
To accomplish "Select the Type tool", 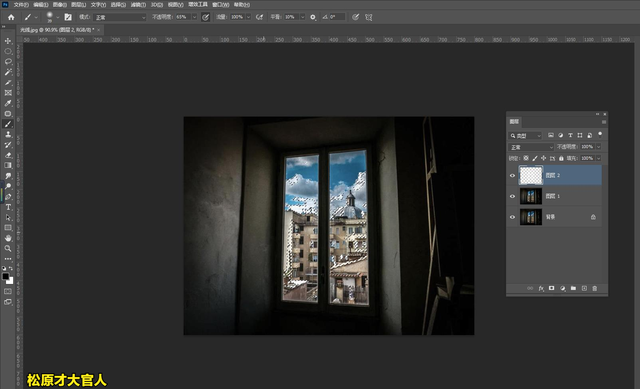I will pos(8,207).
